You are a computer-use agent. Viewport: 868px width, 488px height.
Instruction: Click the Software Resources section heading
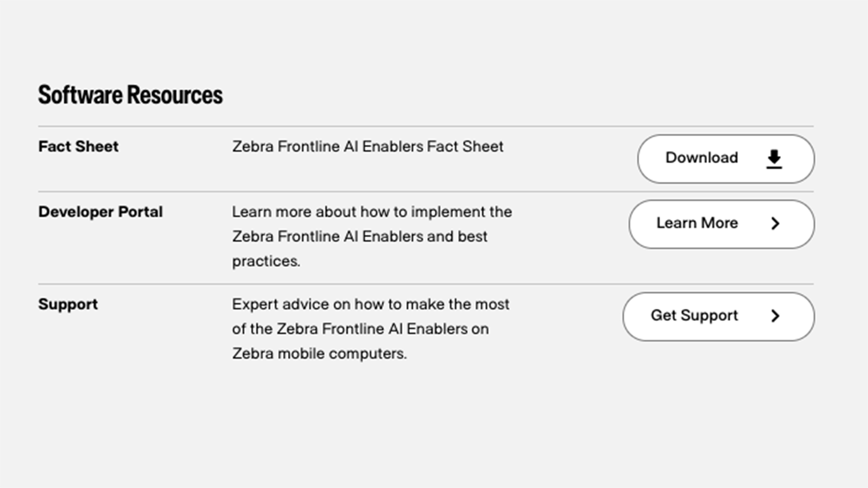point(131,95)
